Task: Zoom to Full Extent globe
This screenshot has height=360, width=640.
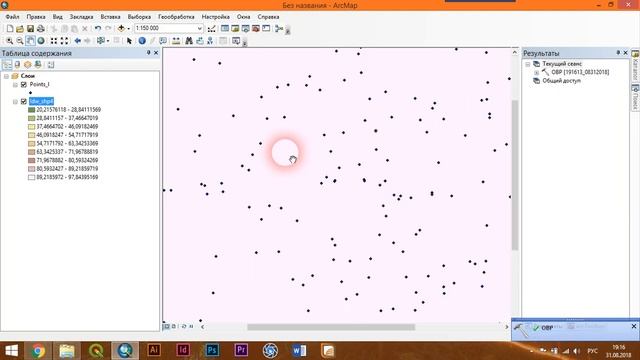Action: (41, 41)
